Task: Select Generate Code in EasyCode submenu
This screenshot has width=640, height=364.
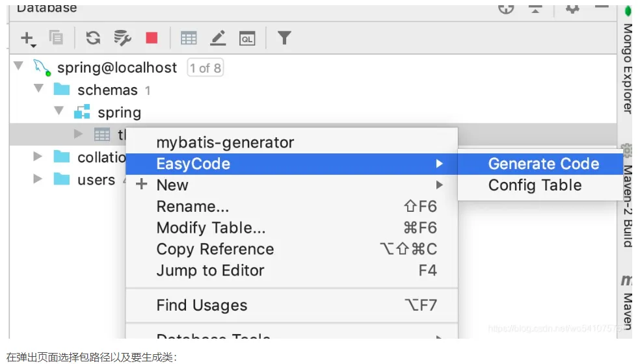Action: coord(543,164)
